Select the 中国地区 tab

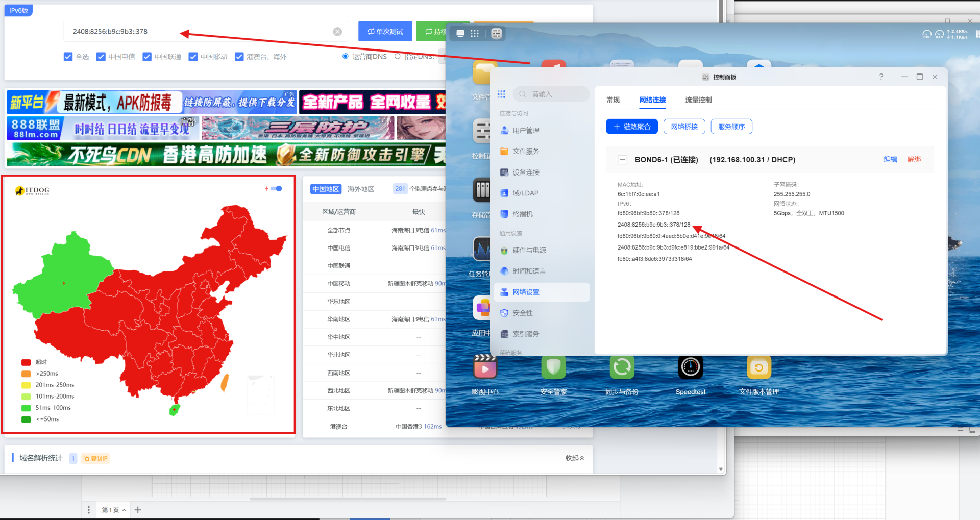pyautogui.click(x=326, y=189)
